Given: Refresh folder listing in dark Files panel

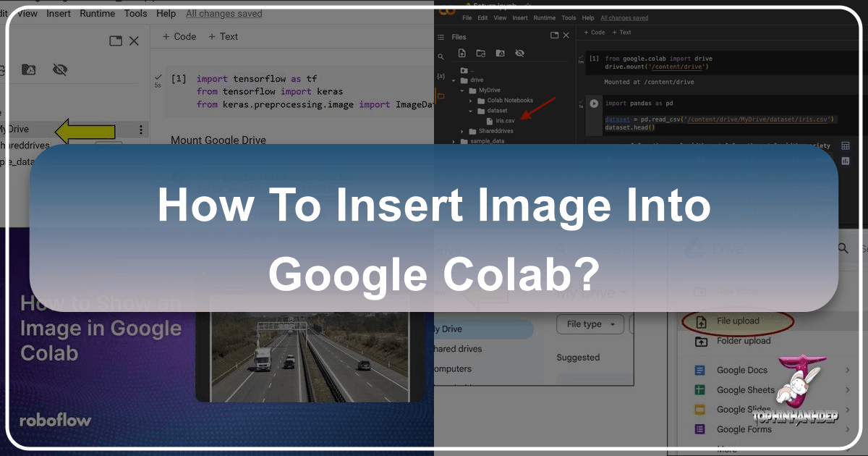Looking at the screenshot, I should (480, 53).
